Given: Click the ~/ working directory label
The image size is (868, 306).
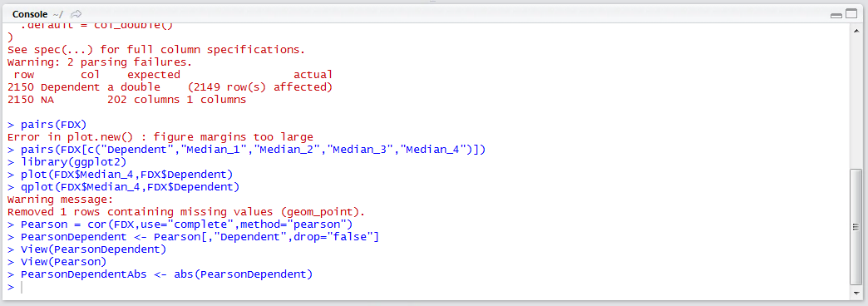Looking at the screenshot, I should coord(59,14).
